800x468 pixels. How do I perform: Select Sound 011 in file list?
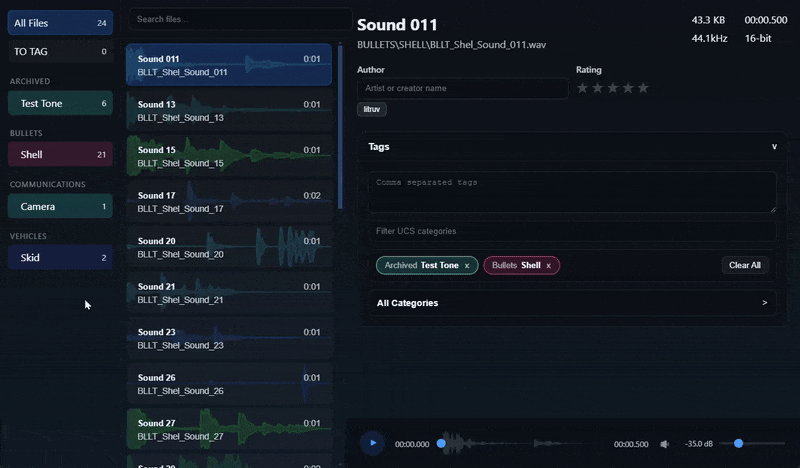click(x=229, y=65)
